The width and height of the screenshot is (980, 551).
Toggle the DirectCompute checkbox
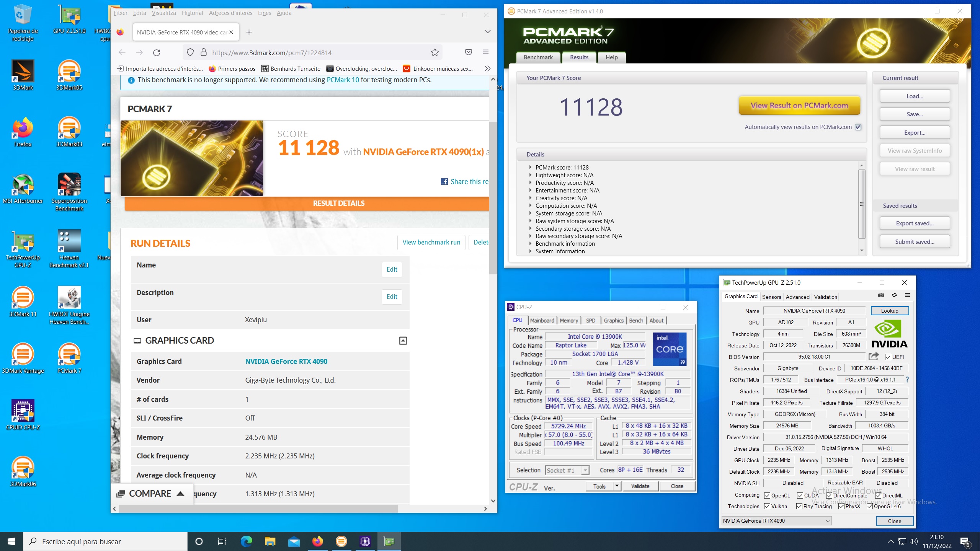point(829,495)
